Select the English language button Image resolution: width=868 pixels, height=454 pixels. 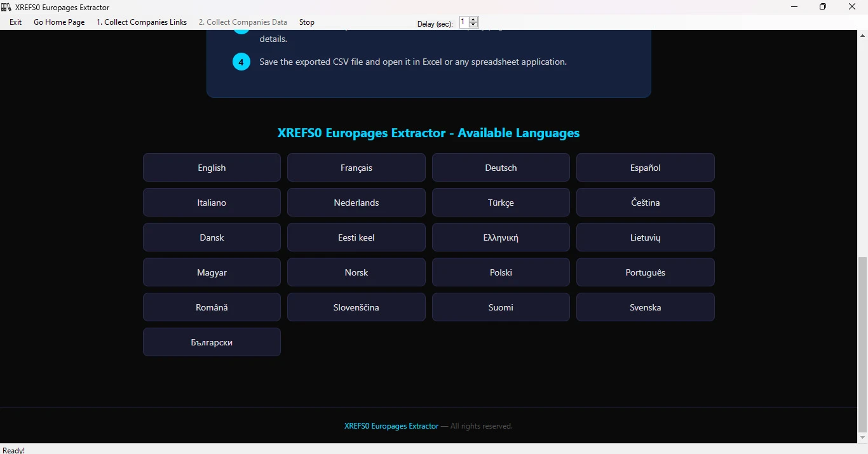click(212, 168)
